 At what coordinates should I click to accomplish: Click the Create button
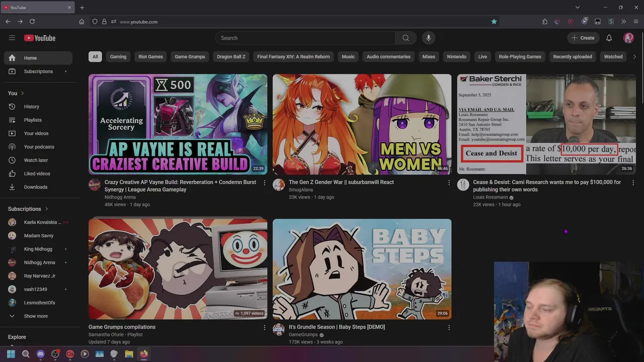(x=583, y=38)
